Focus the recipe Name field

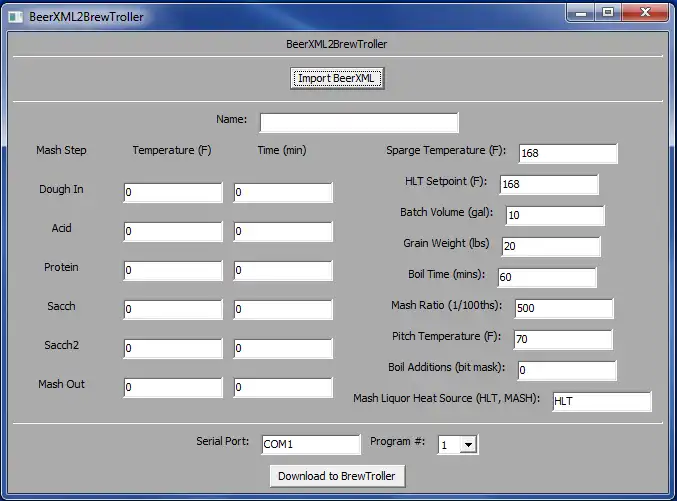click(x=359, y=123)
